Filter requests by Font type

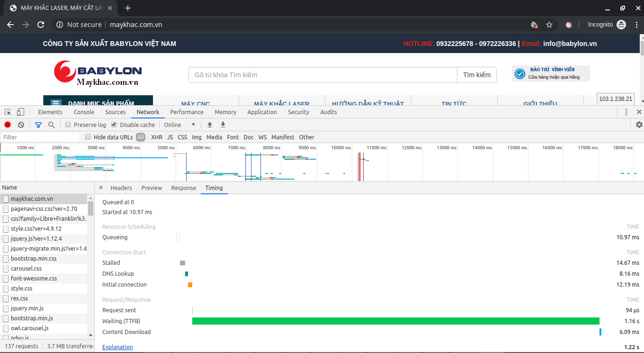click(233, 137)
